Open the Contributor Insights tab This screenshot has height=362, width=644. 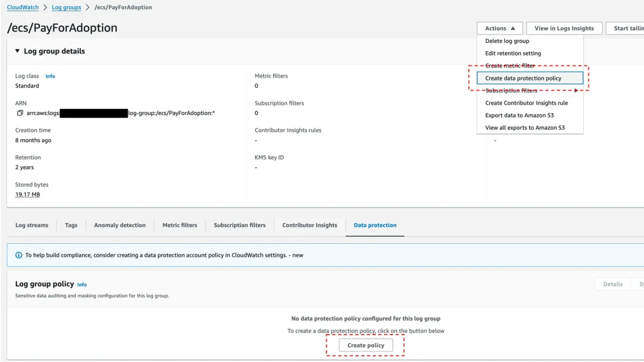pos(310,225)
